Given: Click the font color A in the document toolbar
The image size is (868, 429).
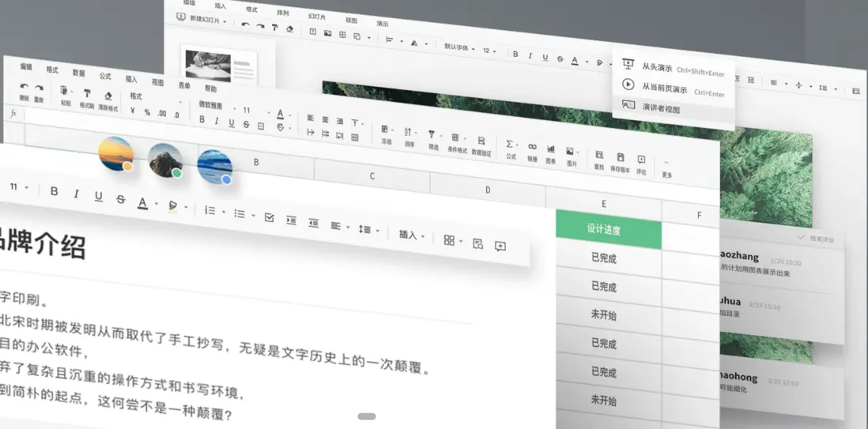Looking at the screenshot, I should coord(143,202).
